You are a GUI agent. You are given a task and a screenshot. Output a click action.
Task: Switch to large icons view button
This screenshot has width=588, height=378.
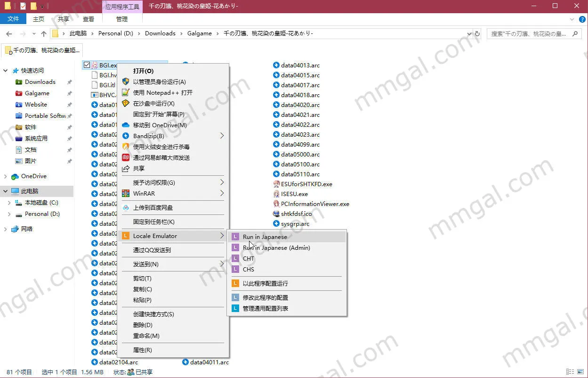[581, 372]
